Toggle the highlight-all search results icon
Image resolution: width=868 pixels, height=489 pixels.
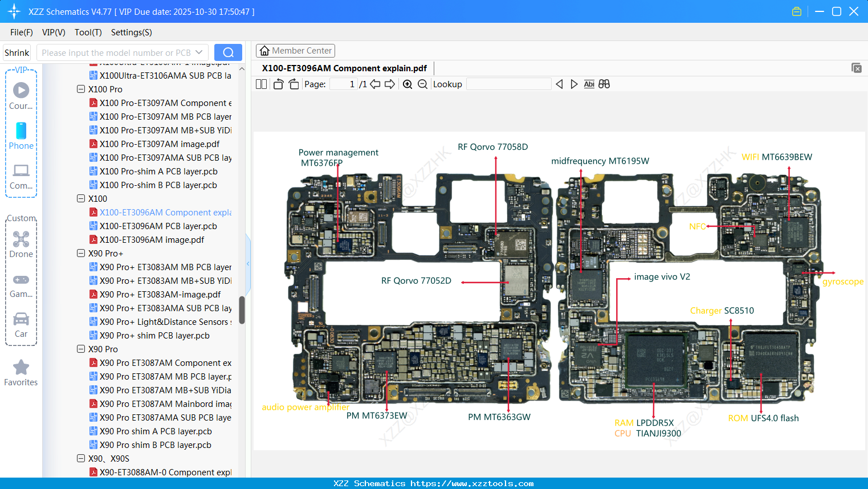(604, 84)
